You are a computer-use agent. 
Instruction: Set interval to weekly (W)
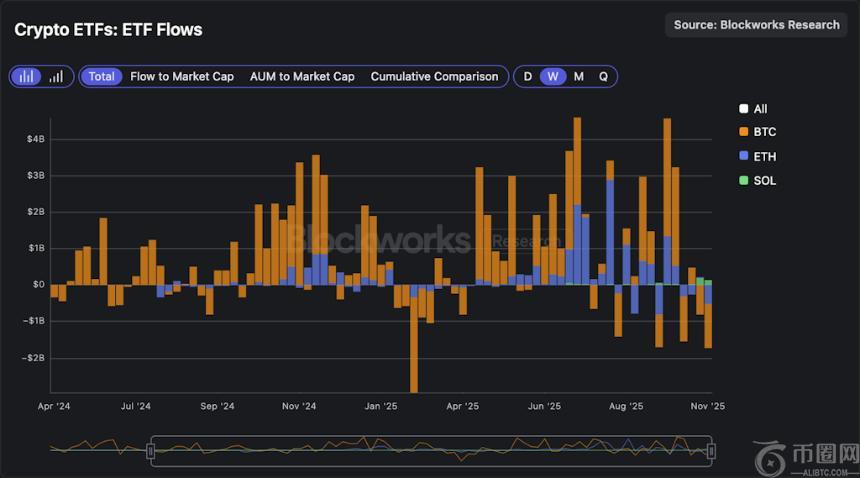click(552, 76)
